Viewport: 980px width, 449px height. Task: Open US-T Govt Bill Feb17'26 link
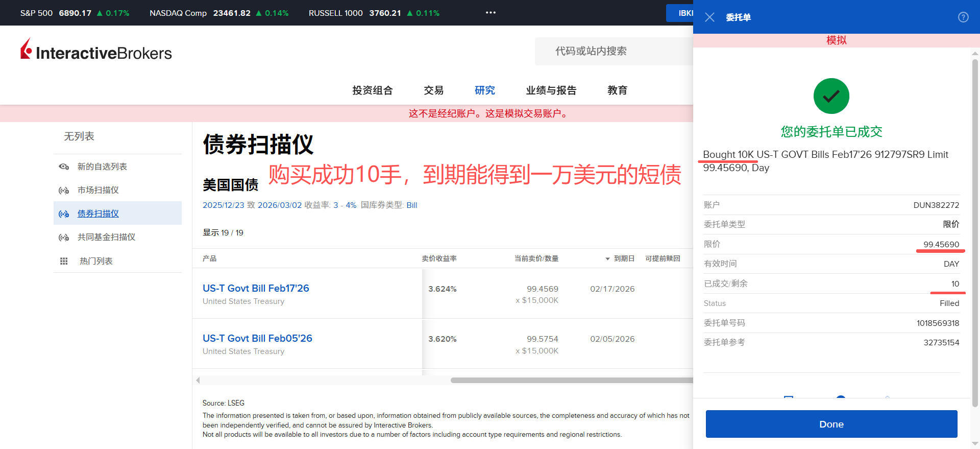tap(256, 288)
